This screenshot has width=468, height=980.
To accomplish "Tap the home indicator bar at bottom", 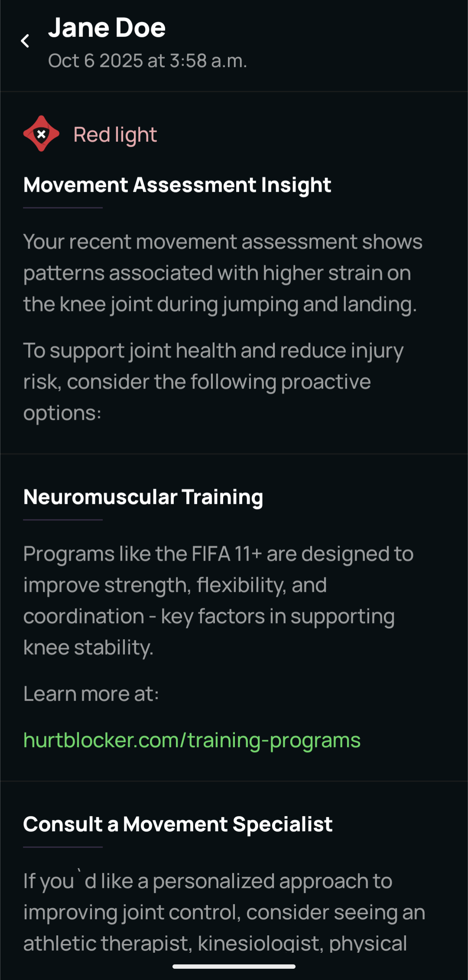I will coord(234,967).
